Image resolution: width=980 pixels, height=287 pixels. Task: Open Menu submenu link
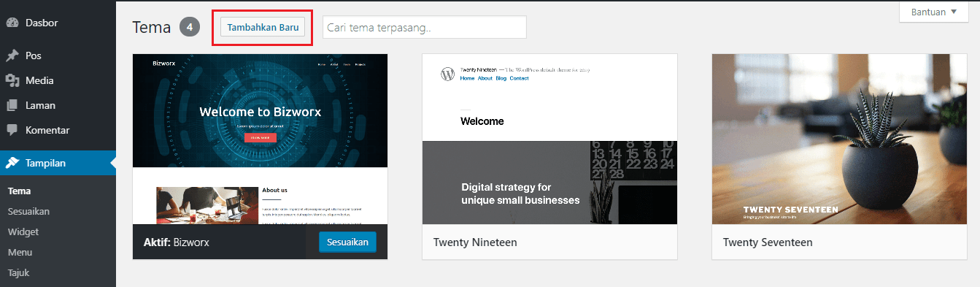click(19, 253)
